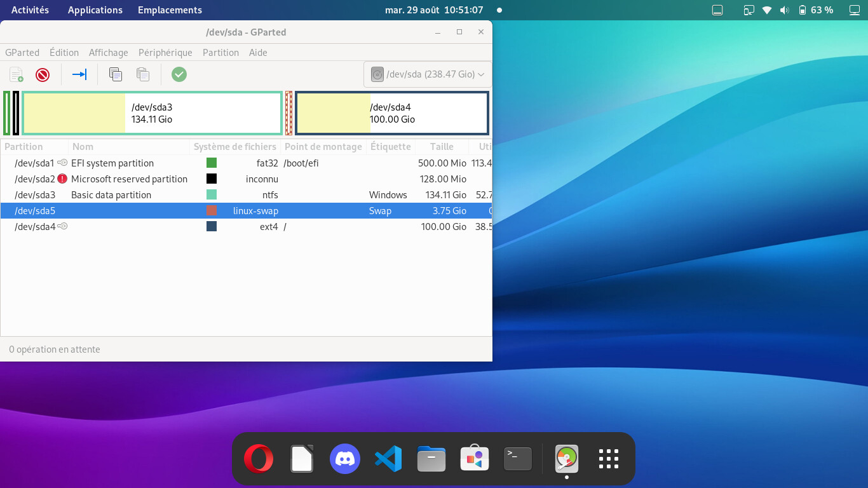Click the Windows label cell

click(388, 195)
